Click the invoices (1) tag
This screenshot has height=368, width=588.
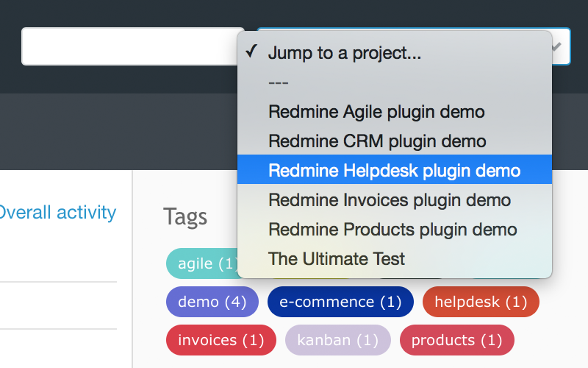tap(220, 340)
